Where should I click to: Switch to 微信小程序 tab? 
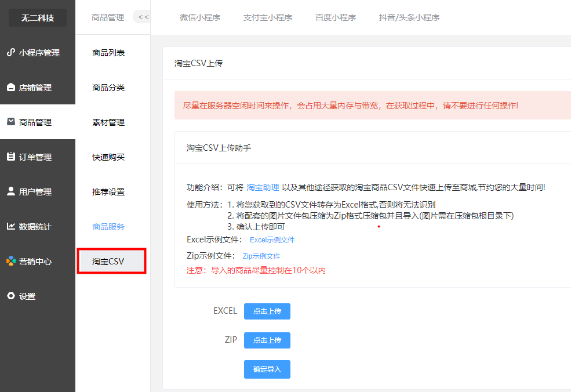200,17
